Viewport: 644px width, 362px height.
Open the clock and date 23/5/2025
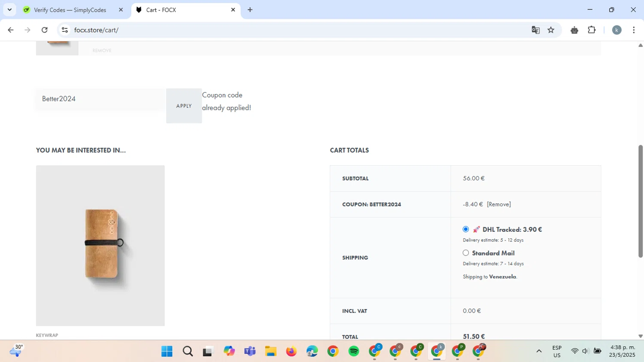(x=622, y=351)
